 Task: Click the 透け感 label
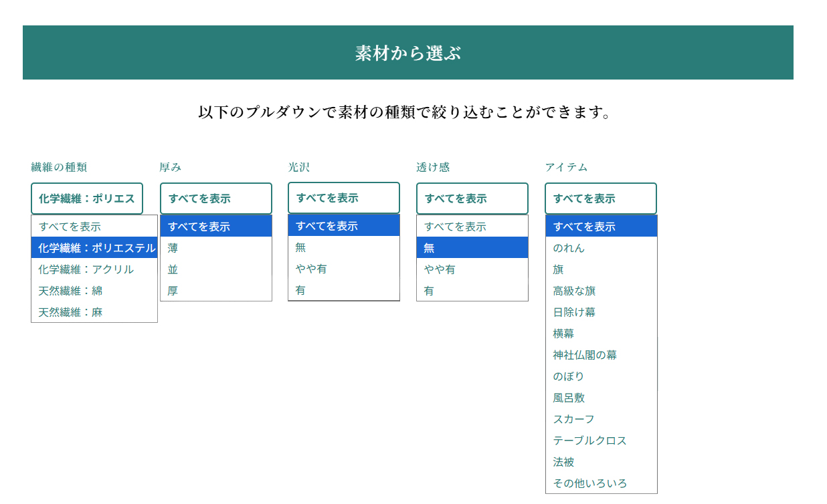434,167
